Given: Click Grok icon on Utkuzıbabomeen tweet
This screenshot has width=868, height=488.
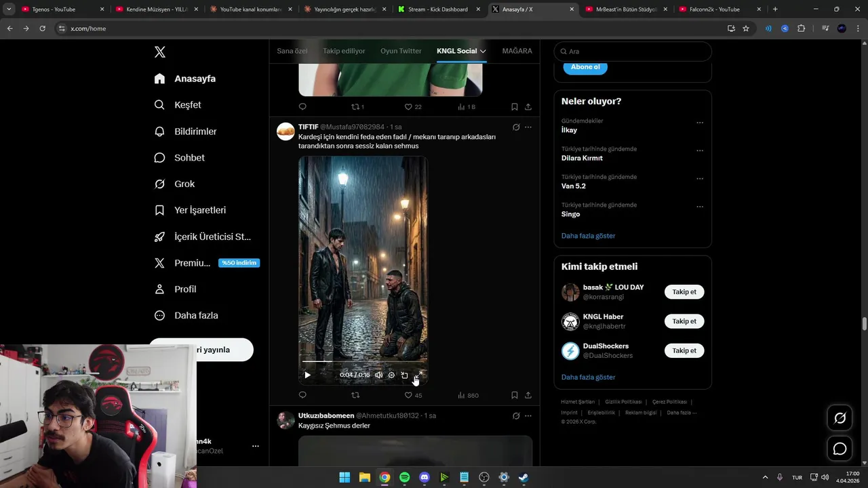Looking at the screenshot, I should coord(516,415).
